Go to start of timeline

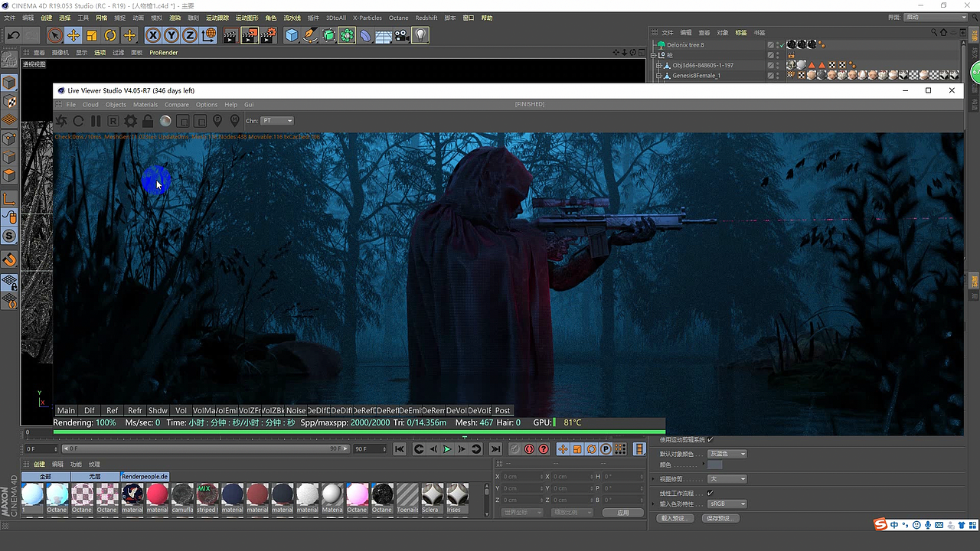(400, 449)
